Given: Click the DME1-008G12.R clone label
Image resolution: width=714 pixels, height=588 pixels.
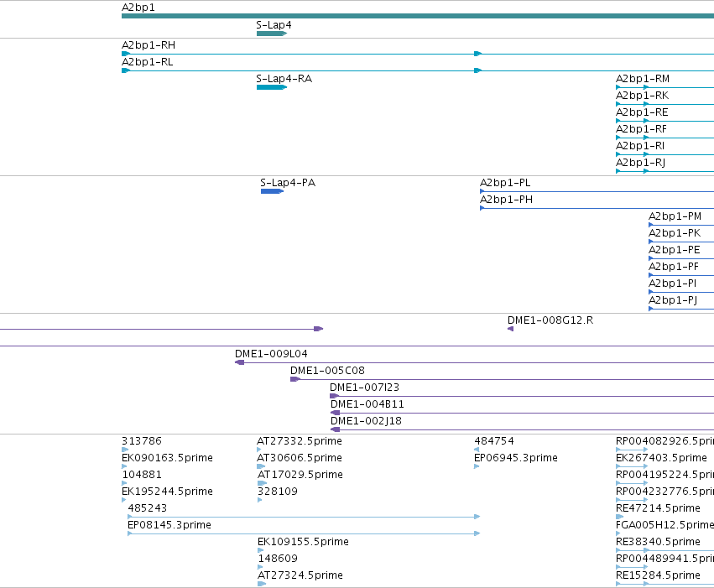Looking at the screenshot, I should (550, 320).
